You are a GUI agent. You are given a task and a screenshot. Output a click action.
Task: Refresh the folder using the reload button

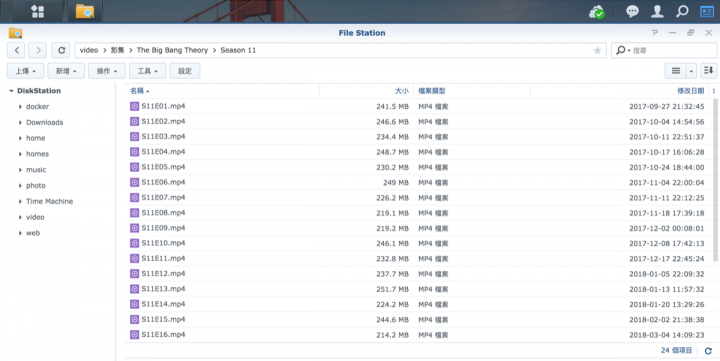tap(61, 50)
